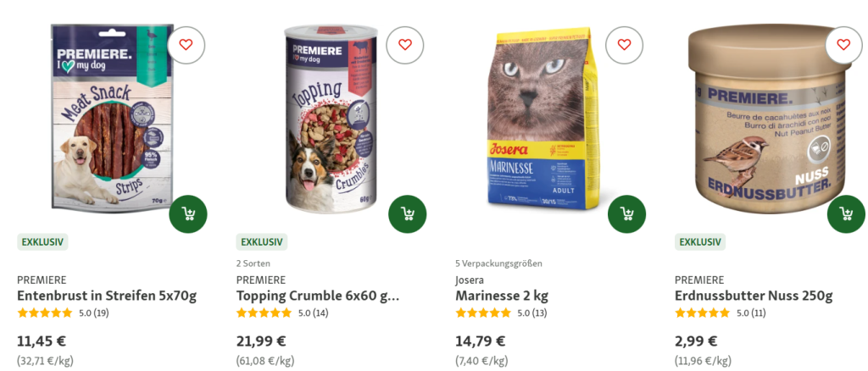Screen dimensions: 868x371
Task: Open Topping Crumble 6x60 g product link
Action: point(318,296)
